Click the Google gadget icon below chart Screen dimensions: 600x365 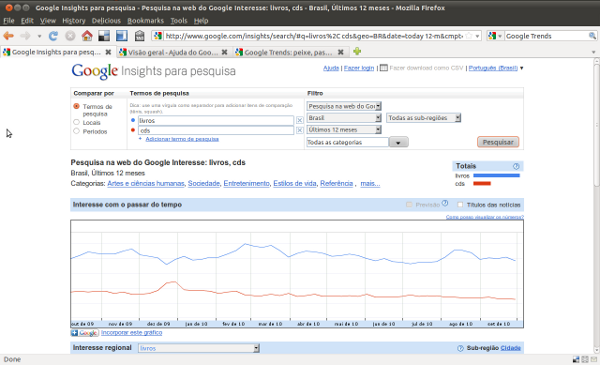tap(85, 333)
